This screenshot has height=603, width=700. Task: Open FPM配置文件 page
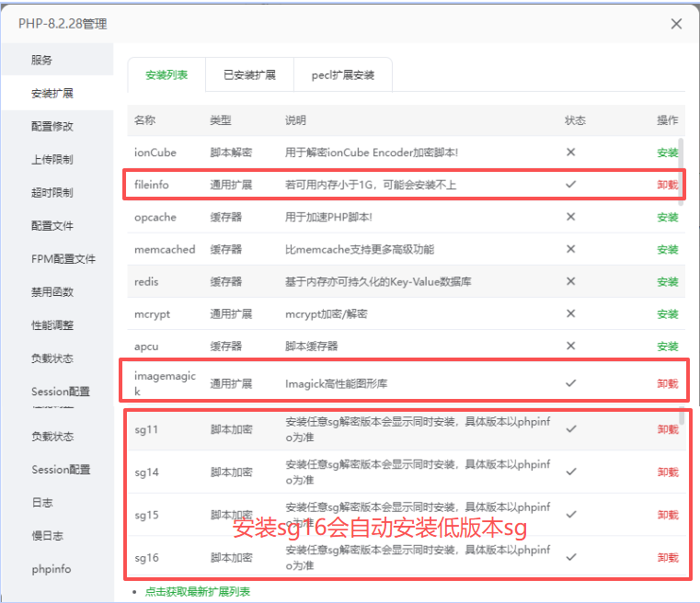tap(63, 259)
